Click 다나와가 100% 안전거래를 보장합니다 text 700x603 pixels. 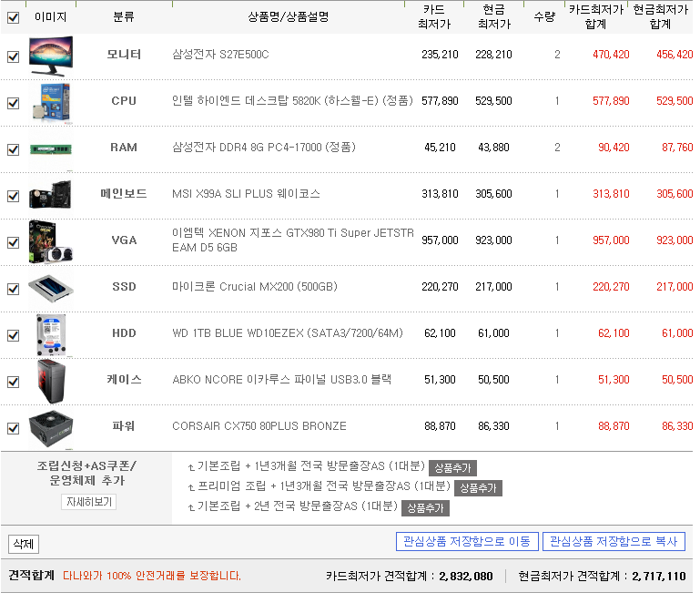point(152,576)
